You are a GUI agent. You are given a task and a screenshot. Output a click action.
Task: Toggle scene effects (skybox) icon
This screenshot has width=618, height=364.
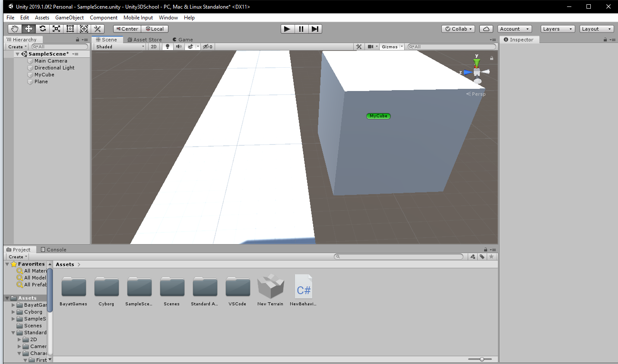pyautogui.click(x=190, y=47)
